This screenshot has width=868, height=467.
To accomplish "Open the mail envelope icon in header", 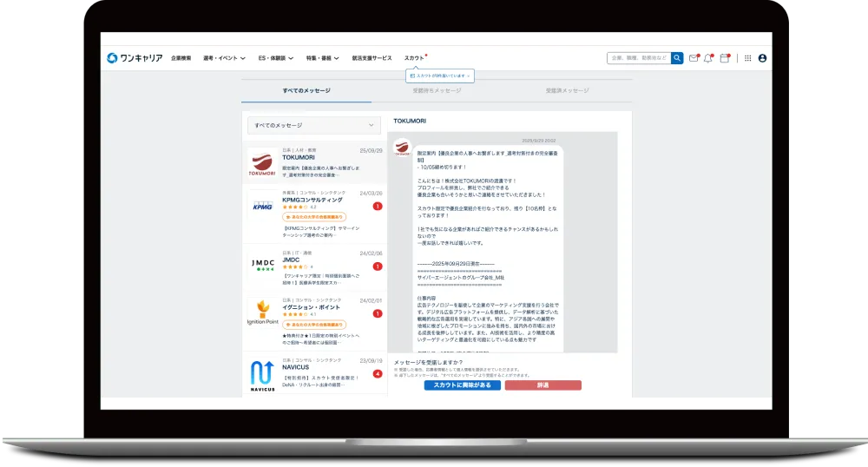I will click(x=694, y=58).
